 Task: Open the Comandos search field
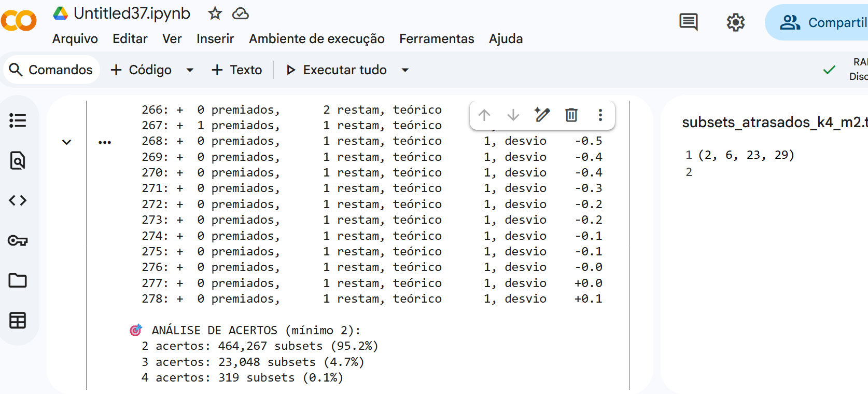52,70
